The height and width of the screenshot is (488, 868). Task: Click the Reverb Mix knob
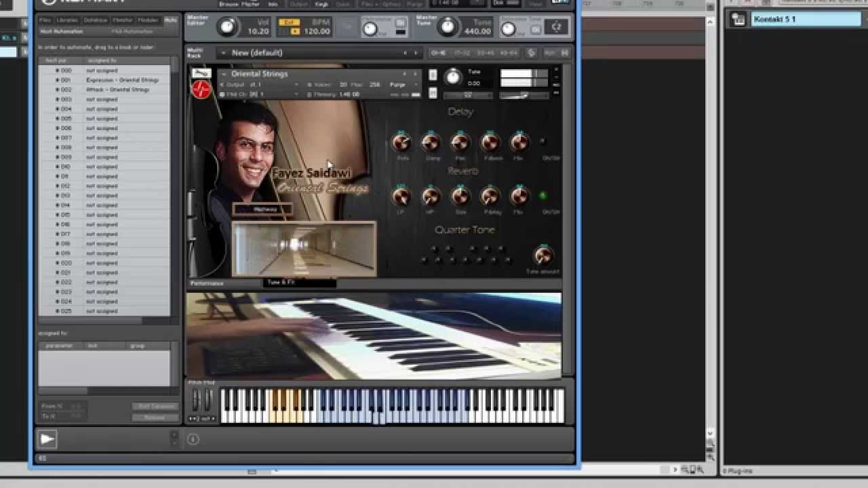(x=519, y=197)
